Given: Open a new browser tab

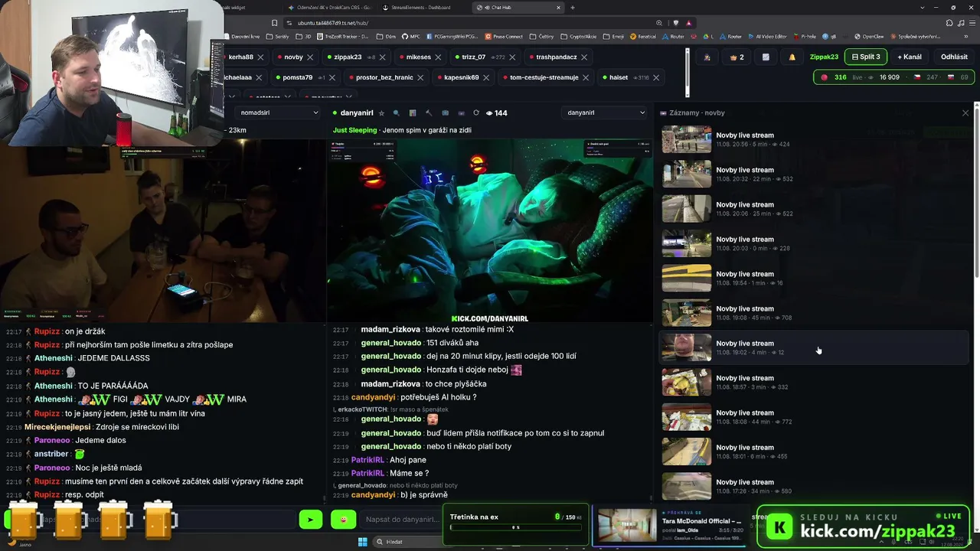Looking at the screenshot, I should [x=573, y=8].
